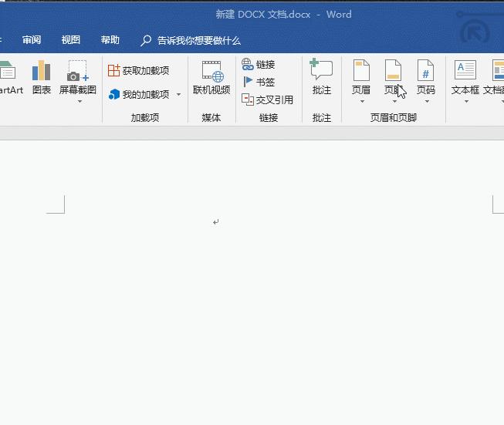Click inside the blank document page
This screenshot has height=425, width=504.
270,293
